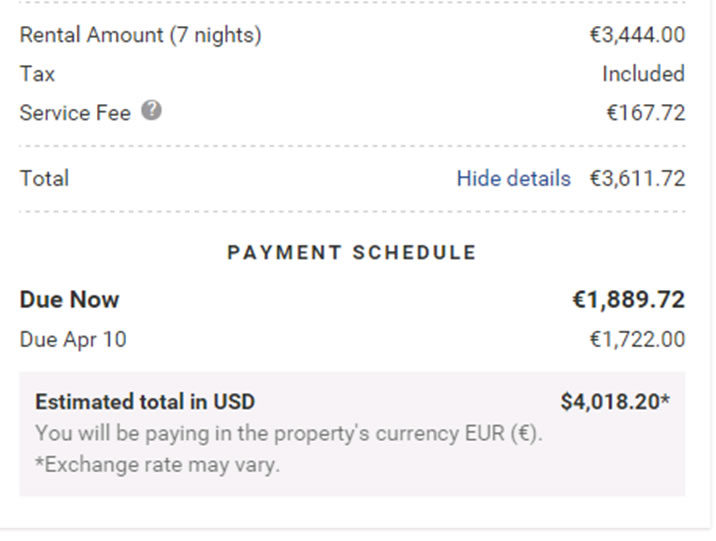
Task: Select the €3,611.72 total amount
Action: 637,179
